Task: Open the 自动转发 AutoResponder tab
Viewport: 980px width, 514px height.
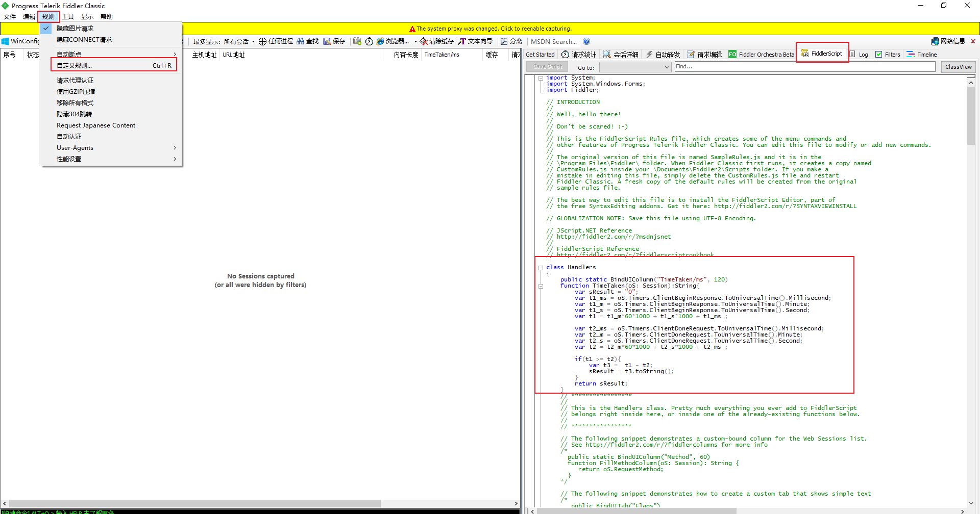Action: pyautogui.click(x=663, y=55)
